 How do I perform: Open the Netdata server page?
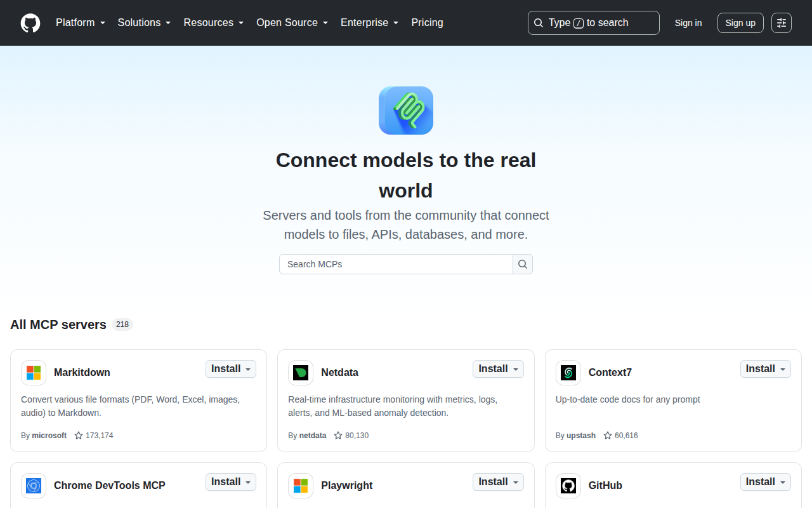point(339,373)
